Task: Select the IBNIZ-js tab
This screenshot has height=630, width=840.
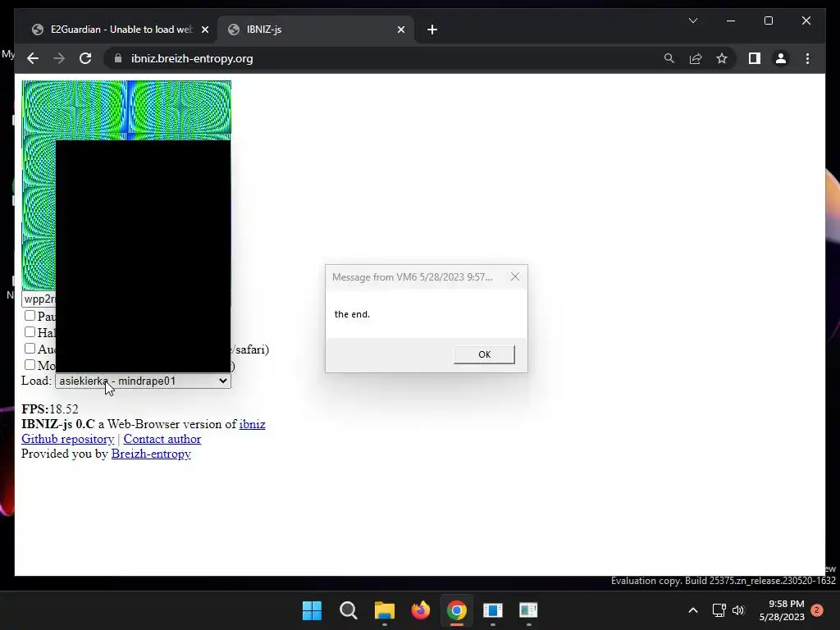Action: tap(315, 30)
